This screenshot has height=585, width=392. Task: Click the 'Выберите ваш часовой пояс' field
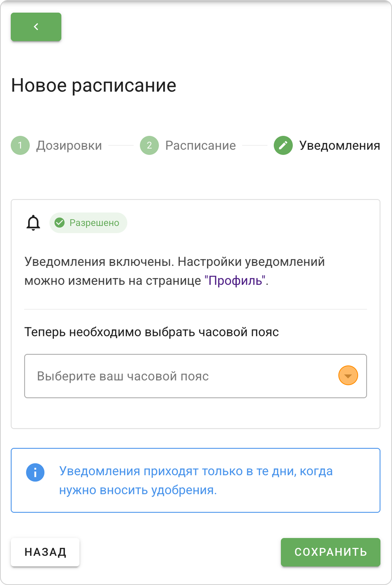(x=175, y=376)
